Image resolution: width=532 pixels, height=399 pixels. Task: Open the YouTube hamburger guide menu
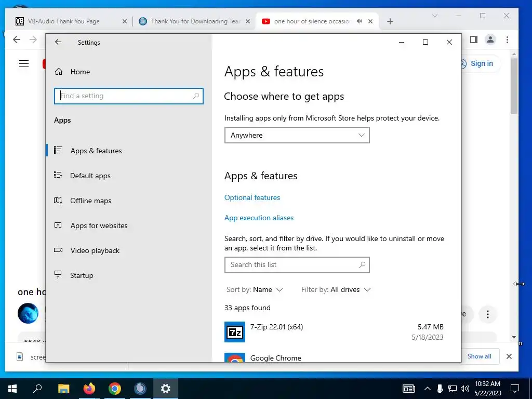click(x=24, y=63)
